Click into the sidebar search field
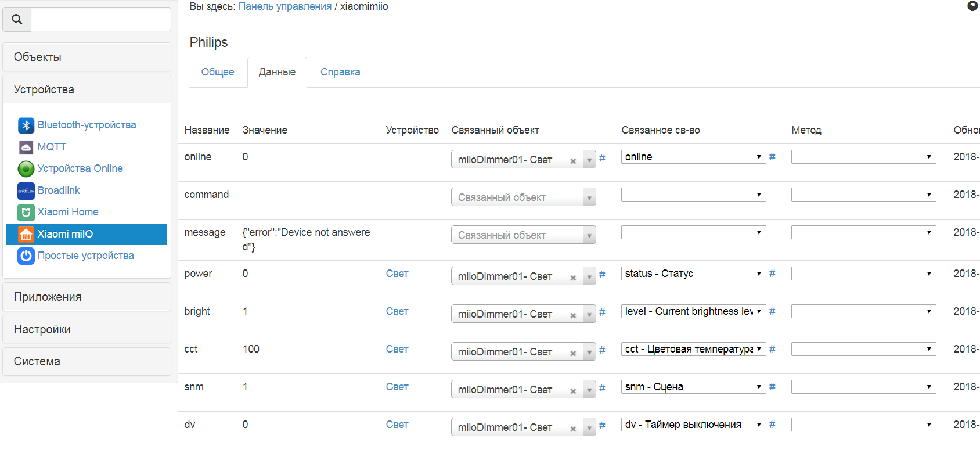This screenshot has width=980, height=464. click(x=100, y=20)
